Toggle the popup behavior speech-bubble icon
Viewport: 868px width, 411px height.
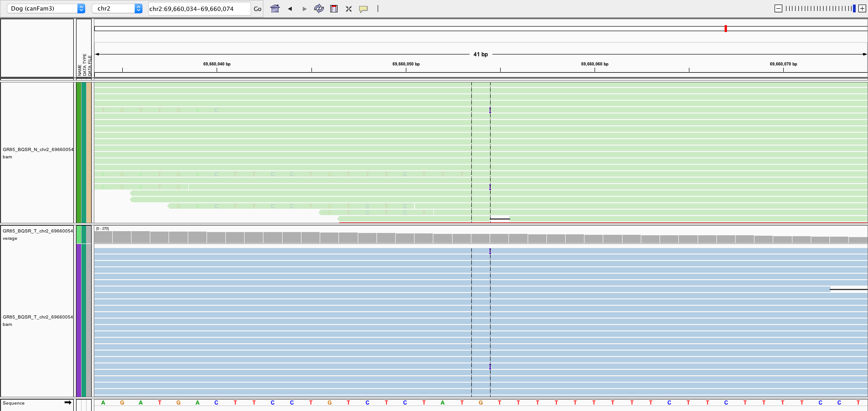[363, 9]
